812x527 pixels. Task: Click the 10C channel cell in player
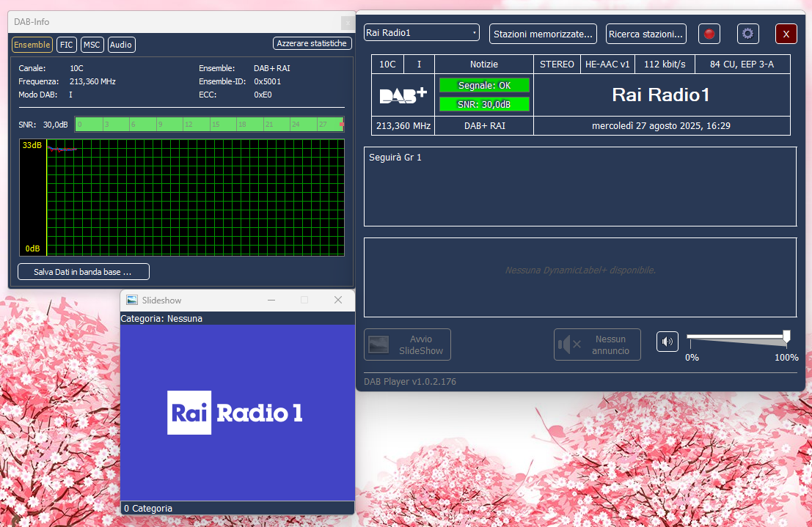pyautogui.click(x=387, y=65)
